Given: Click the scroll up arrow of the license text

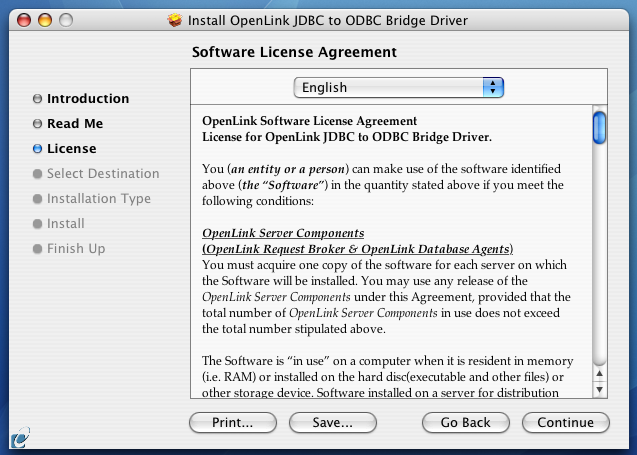Looking at the screenshot, I should (x=599, y=373).
